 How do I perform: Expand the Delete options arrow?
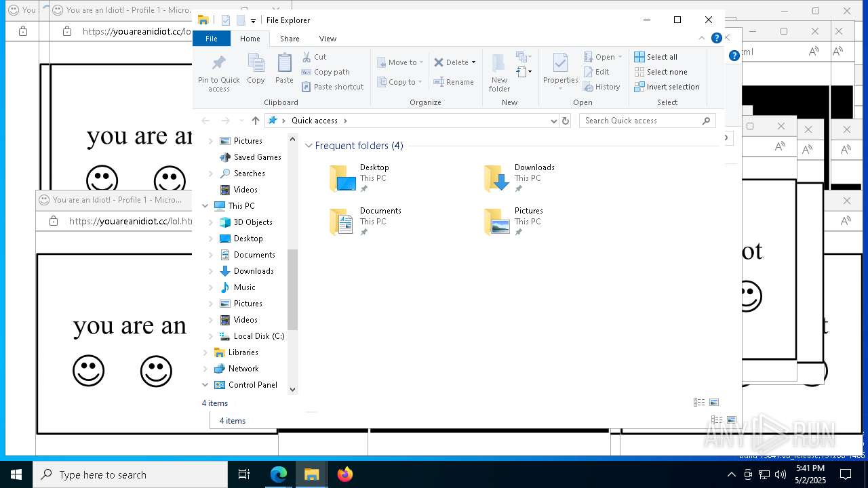coord(473,62)
